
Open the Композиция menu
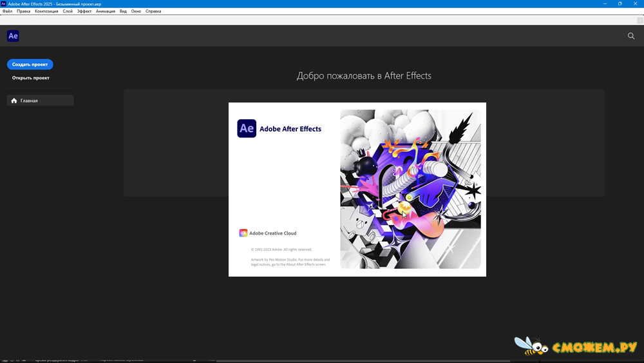(46, 12)
